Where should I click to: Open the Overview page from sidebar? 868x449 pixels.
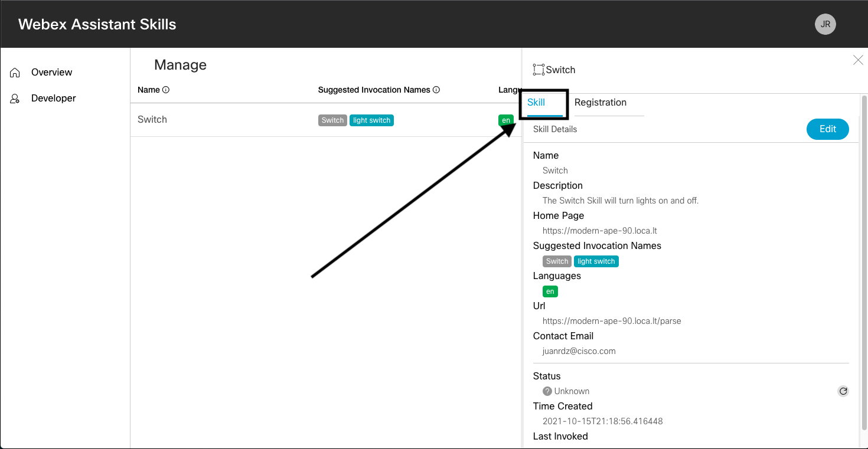pos(52,73)
